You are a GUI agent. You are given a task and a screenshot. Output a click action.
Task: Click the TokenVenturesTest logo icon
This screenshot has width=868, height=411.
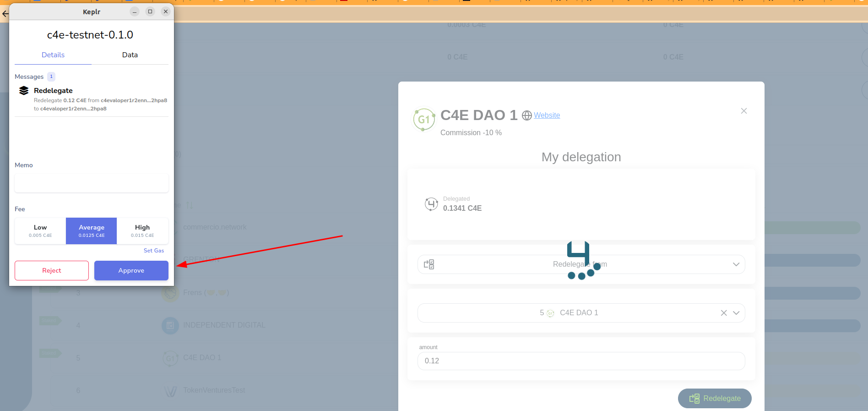tap(170, 391)
